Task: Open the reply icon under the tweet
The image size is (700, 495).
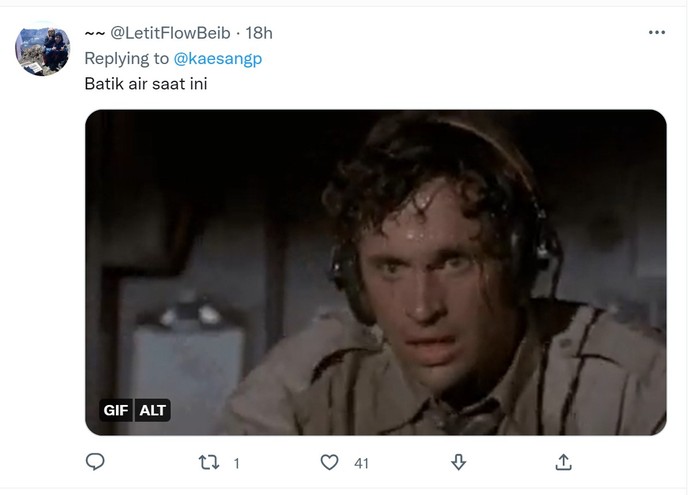Action: [x=95, y=462]
